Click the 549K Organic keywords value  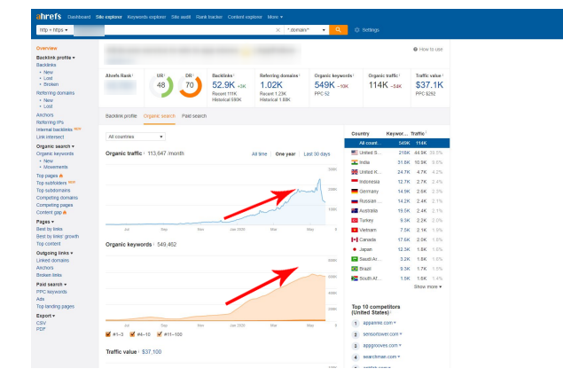pos(325,85)
